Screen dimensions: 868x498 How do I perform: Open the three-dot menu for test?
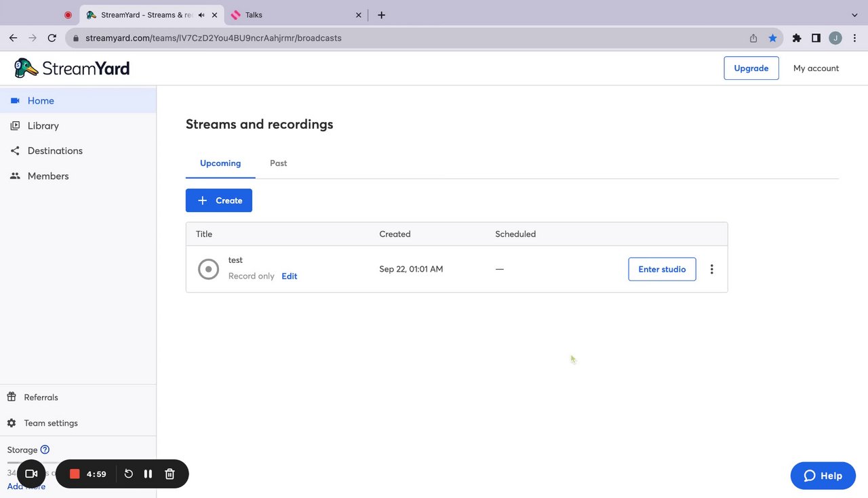coord(711,269)
